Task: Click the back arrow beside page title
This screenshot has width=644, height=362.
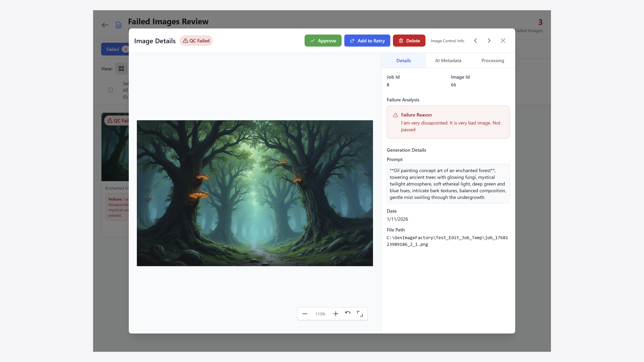Action: [x=105, y=25]
